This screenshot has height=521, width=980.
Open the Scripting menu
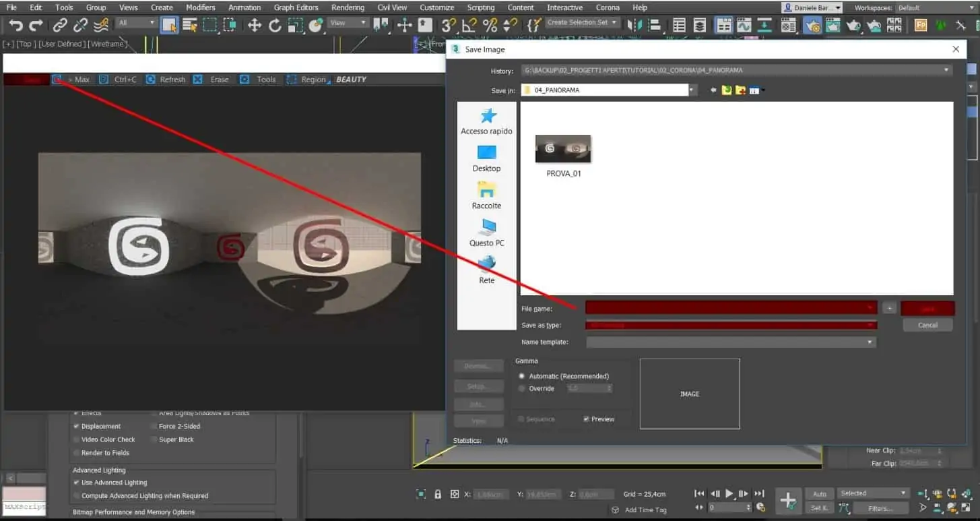(x=480, y=7)
